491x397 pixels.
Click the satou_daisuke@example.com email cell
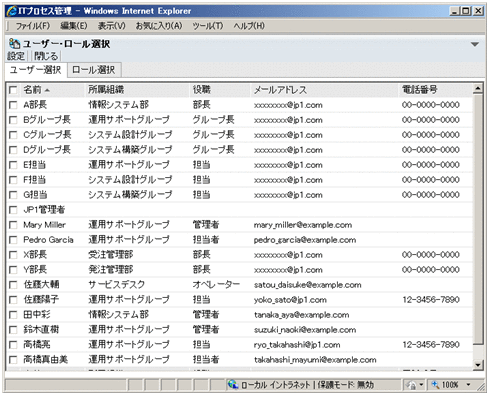(307, 285)
